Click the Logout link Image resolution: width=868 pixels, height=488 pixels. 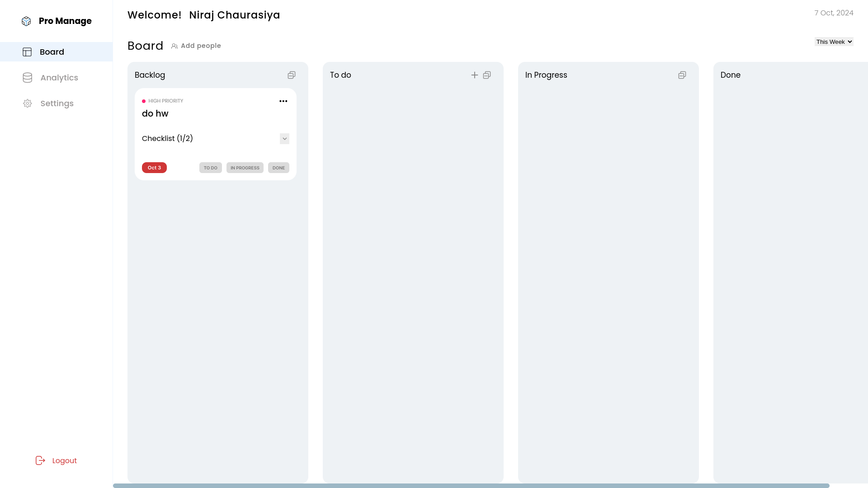pyautogui.click(x=64, y=460)
